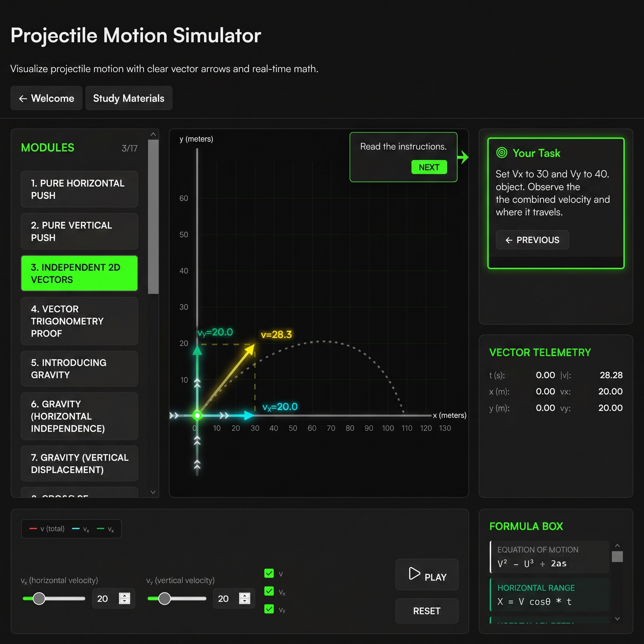This screenshot has height=644, width=644.
Task: Click the RESET button
Action: tap(427, 611)
